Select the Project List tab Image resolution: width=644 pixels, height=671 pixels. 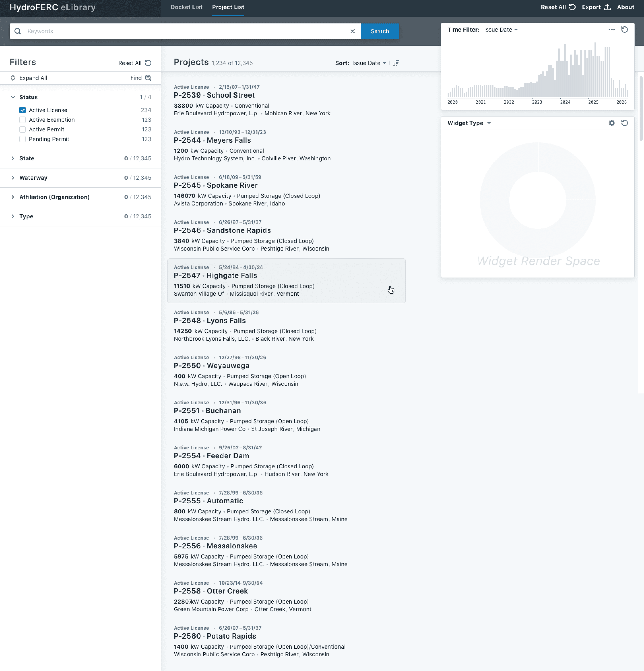pos(228,7)
